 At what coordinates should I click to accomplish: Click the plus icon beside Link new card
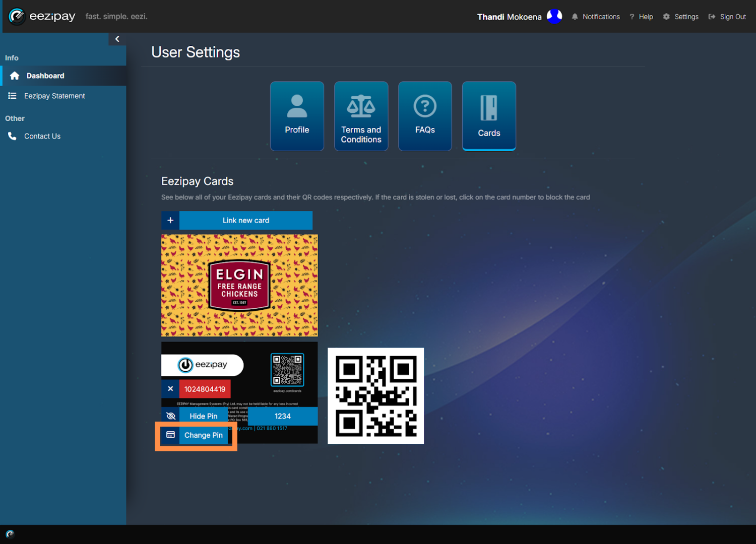[x=170, y=221]
